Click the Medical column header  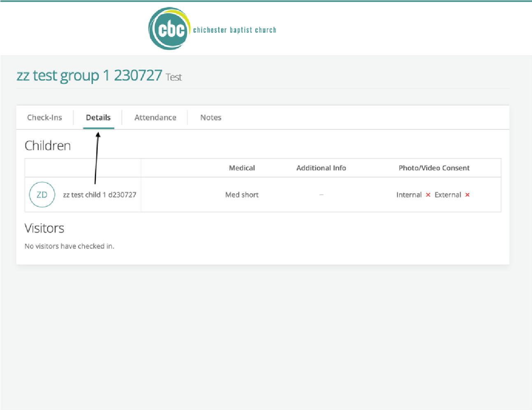tap(242, 168)
